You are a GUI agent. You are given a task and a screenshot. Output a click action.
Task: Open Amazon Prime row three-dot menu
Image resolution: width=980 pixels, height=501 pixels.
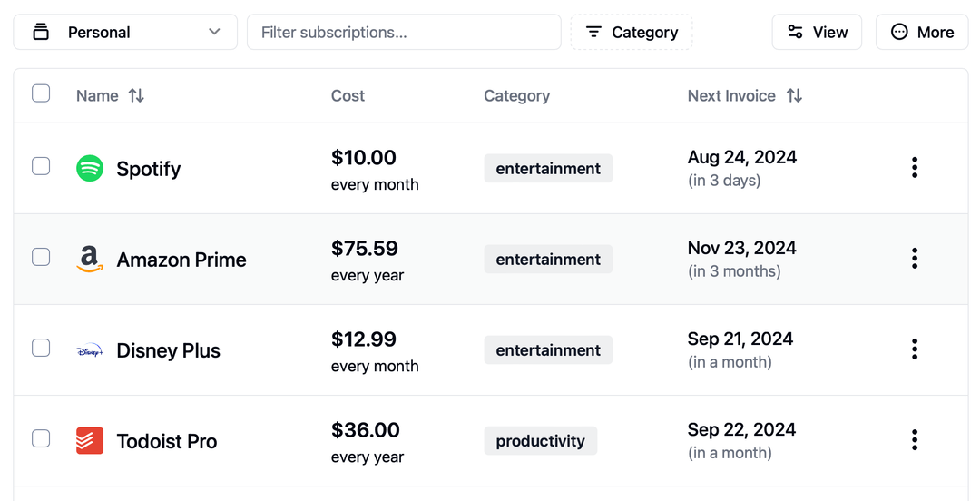coord(914,259)
